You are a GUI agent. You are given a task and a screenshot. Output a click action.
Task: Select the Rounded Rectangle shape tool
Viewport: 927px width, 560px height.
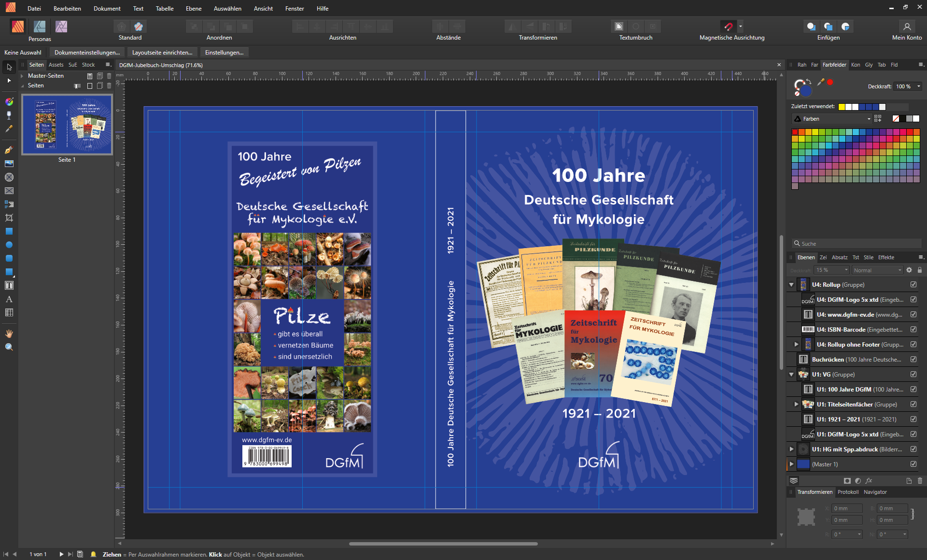[x=9, y=258]
